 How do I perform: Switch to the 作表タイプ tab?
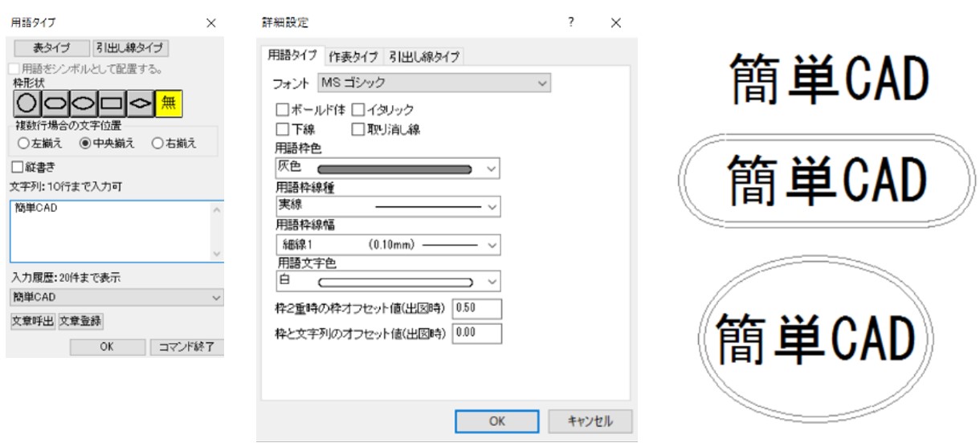click(353, 57)
